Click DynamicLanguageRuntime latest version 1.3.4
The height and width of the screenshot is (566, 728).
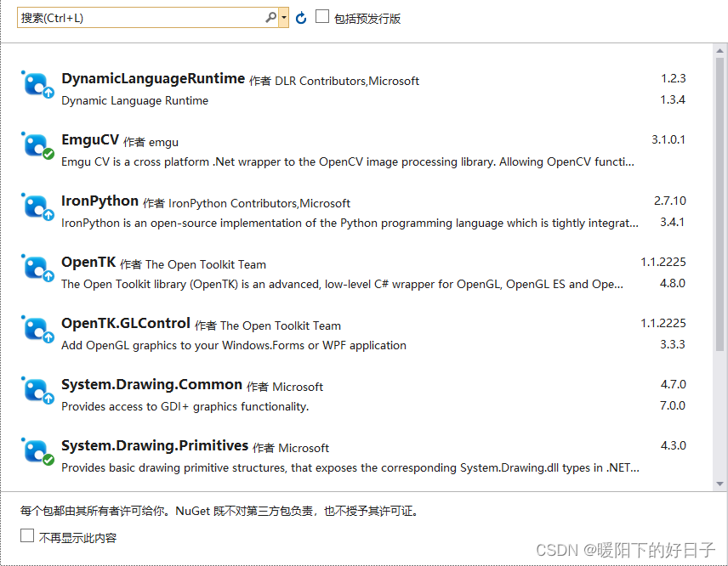pos(673,99)
